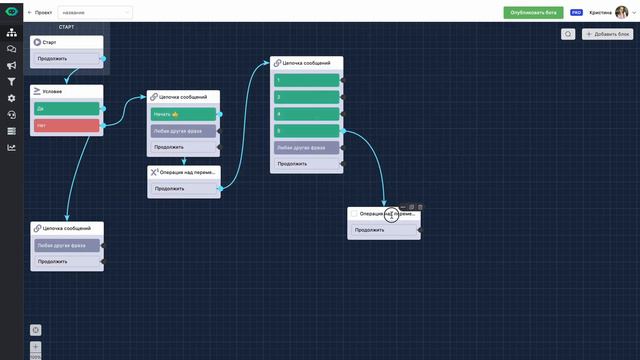Screen dimensions: 640x360
Task: Select green option 1 in message chain
Action: point(307,80)
